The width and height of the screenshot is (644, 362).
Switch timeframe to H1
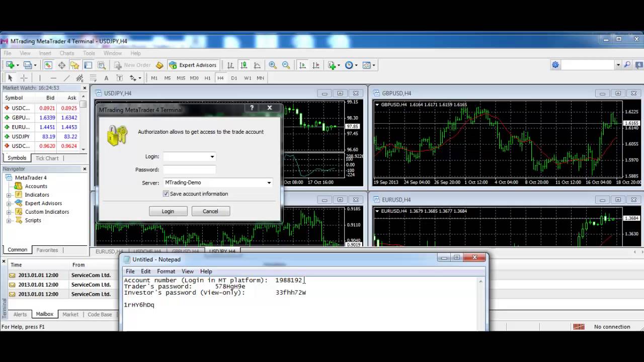click(x=207, y=78)
